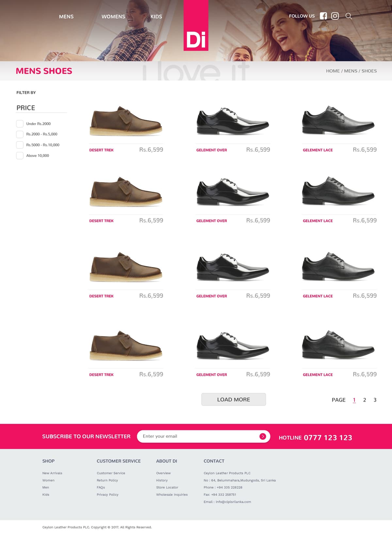Open the MENS menu
Screen dimensions: 392x534
[x=66, y=17]
